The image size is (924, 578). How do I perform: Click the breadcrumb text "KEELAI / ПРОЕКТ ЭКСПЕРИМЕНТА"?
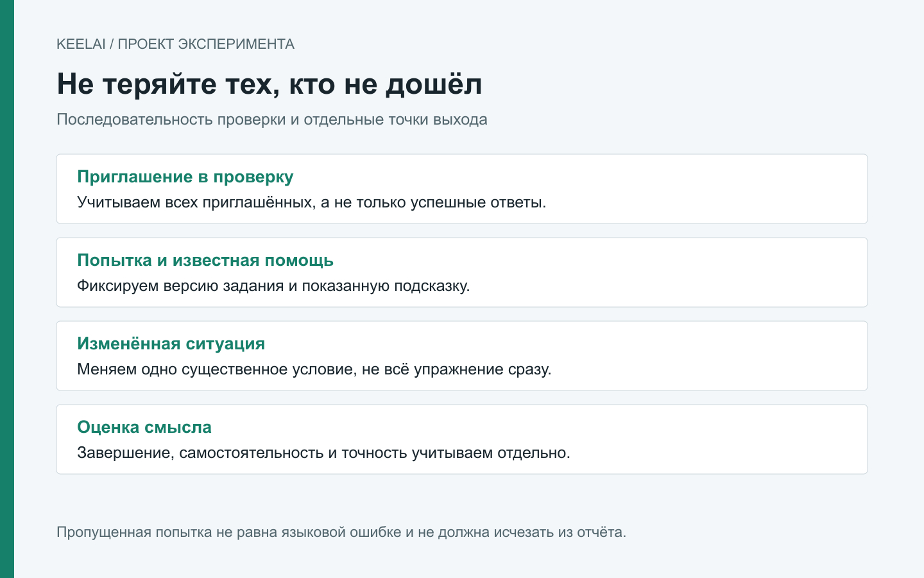tap(175, 44)
